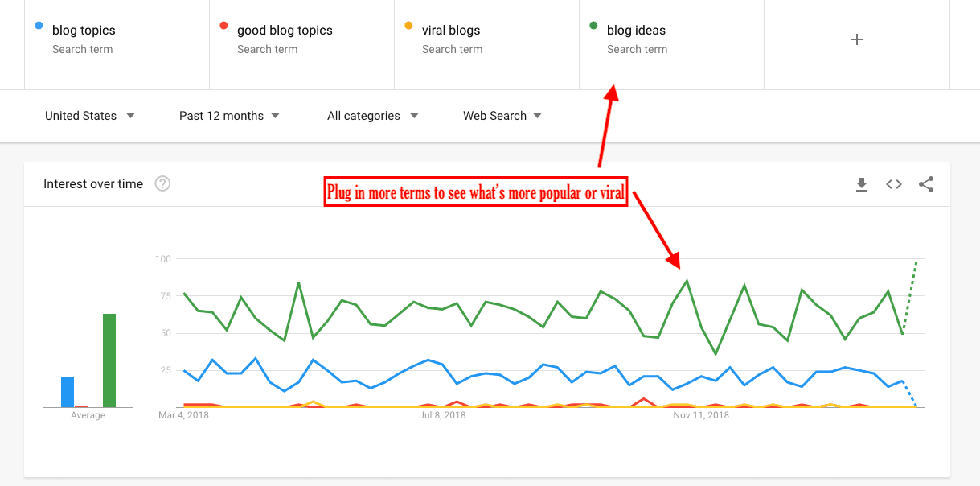
Task: Add a comparison term with plus icon
Action: pyautogui.click(x=857, y=39)
